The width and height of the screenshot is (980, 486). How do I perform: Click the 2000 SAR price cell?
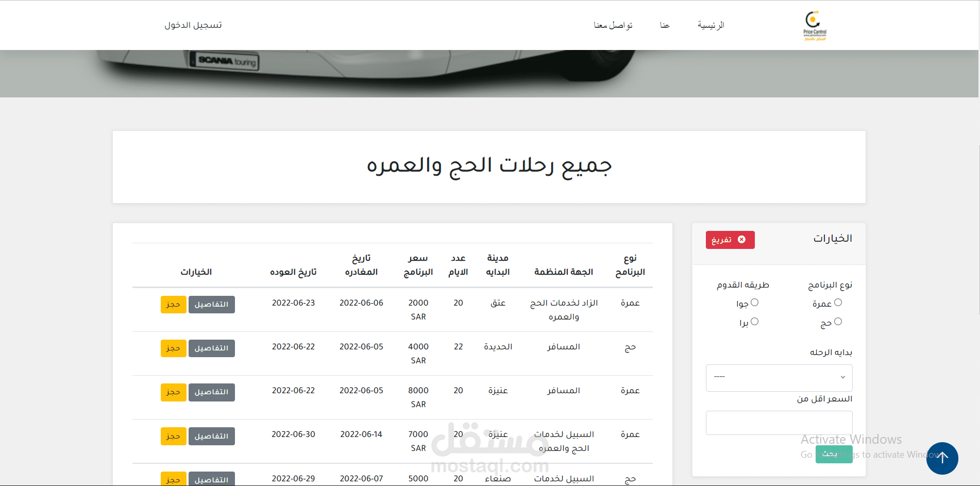(418, 310)
